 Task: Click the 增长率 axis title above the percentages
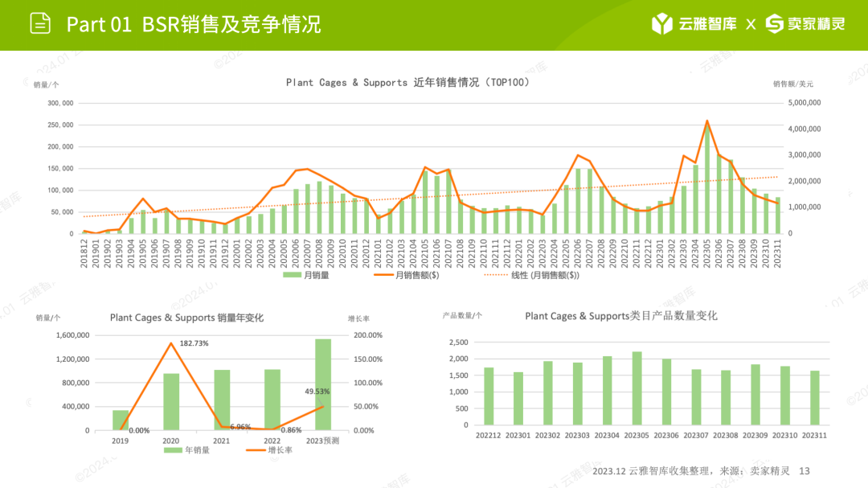point(358,318)
